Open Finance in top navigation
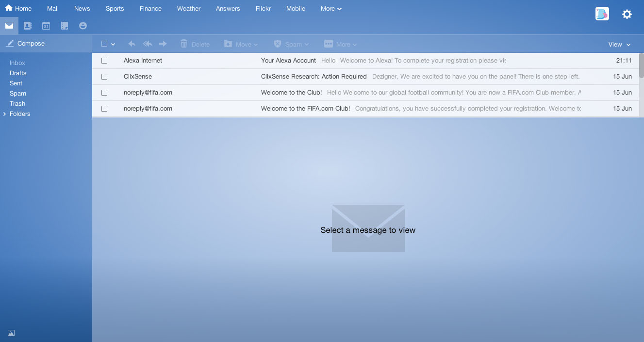Viewport: 644px width, 342px height. (x=150, y=8)
